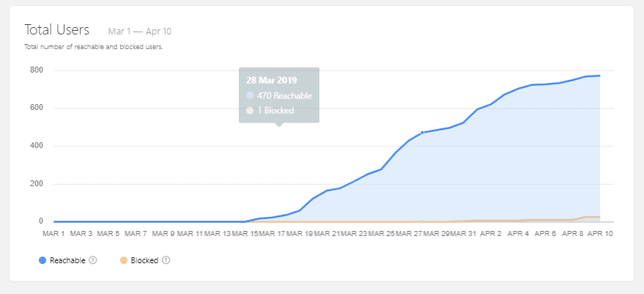Click the Total Users chart title
The width and height of the screenshot is (644, 294).
click(x=57, y=30)
